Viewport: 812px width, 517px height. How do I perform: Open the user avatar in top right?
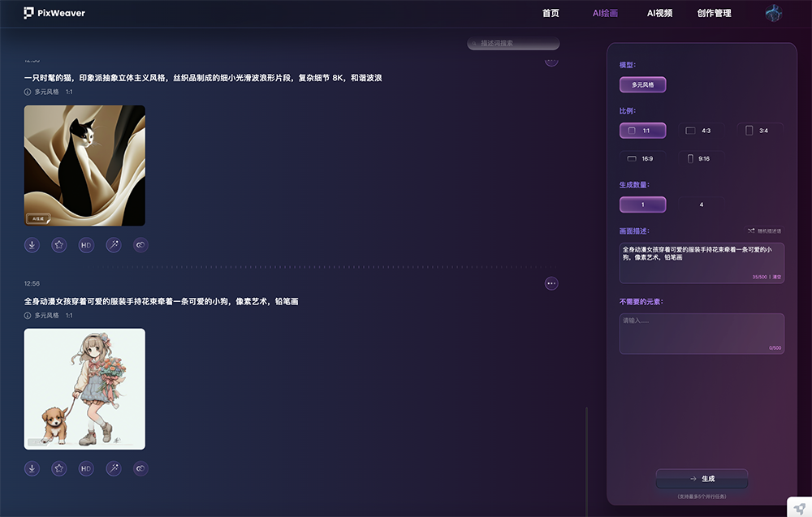point(773,13)
